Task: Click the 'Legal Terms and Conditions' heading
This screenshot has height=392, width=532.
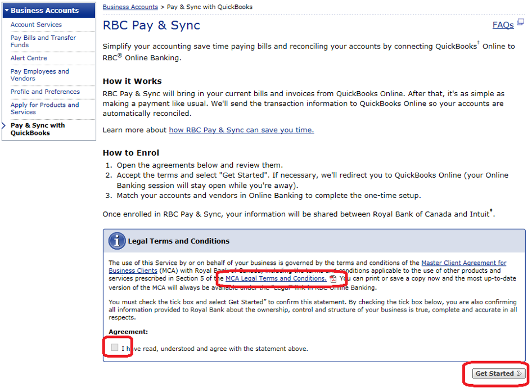Action: pos(178,241)
